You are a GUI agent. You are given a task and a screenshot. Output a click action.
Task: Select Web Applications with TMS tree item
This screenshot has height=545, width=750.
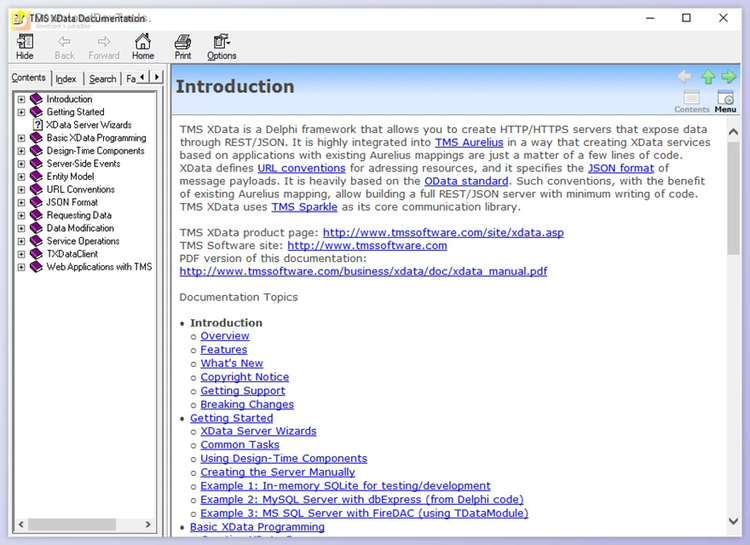[x=99, y=267]
